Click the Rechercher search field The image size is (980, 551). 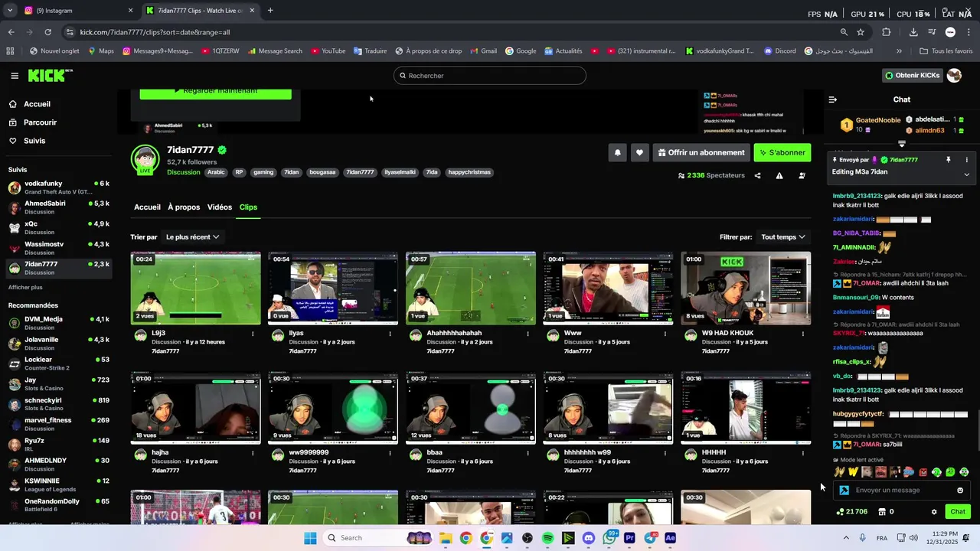490,76
